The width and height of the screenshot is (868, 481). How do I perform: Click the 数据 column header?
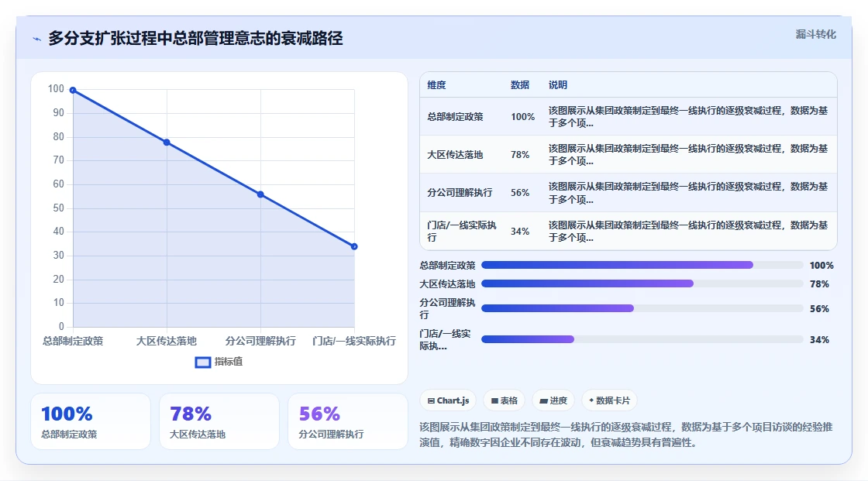(x=520, y=85)
